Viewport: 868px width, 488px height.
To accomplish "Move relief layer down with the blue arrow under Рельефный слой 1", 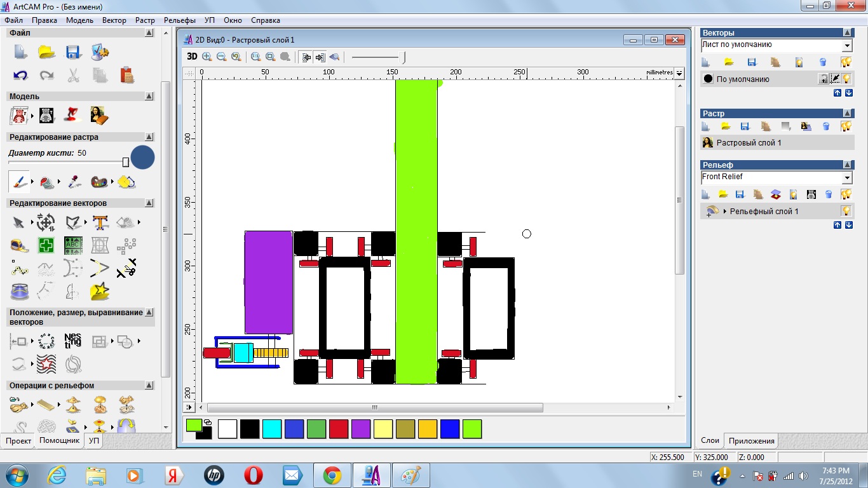I will pyautogui.click(x=849, y=225).
